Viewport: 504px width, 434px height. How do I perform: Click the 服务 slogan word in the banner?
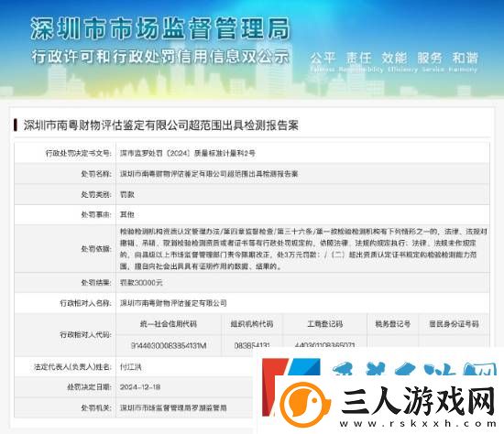tap(430, 59)
